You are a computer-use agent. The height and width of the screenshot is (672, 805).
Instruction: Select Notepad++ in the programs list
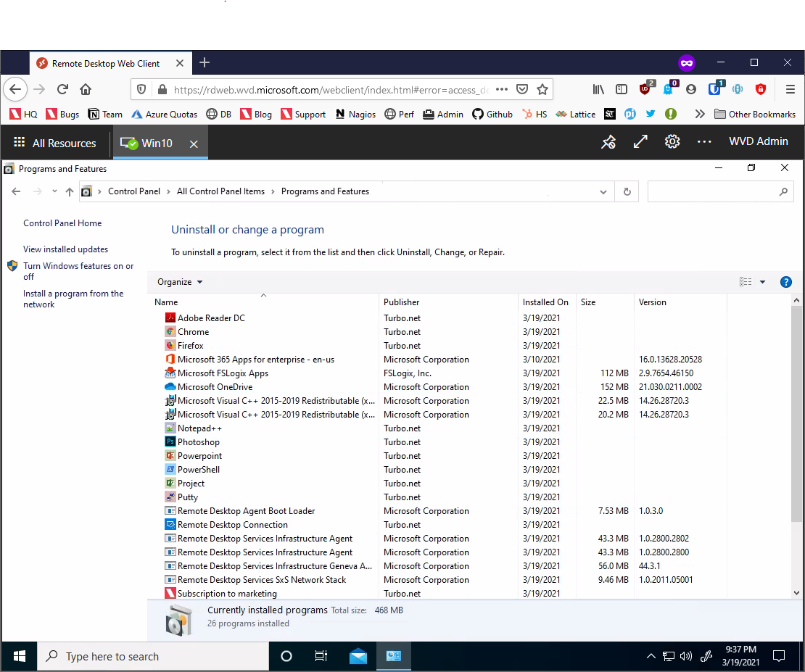point(199,428)
